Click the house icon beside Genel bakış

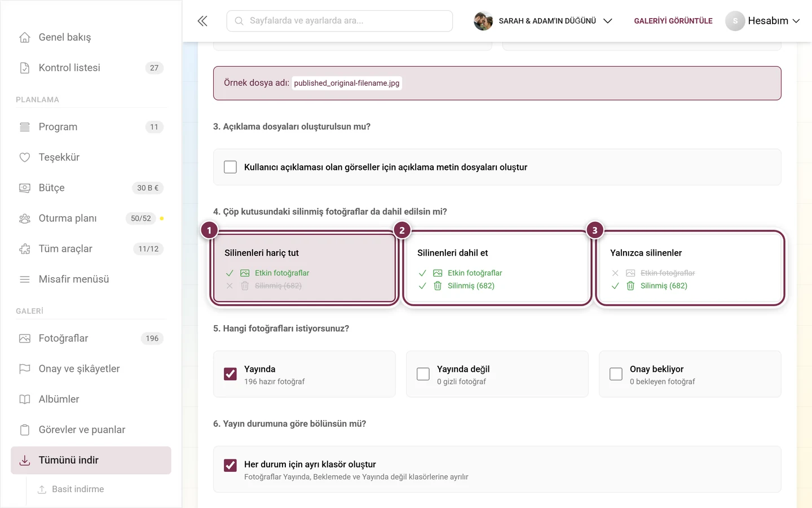click(25, 37)
